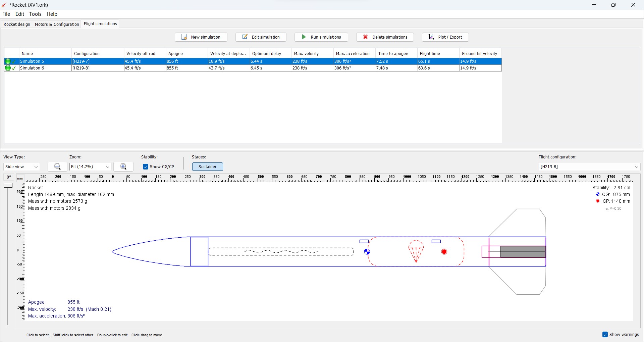Sort the table by Apogee column header
644x342 pixels.
point(186,54)
